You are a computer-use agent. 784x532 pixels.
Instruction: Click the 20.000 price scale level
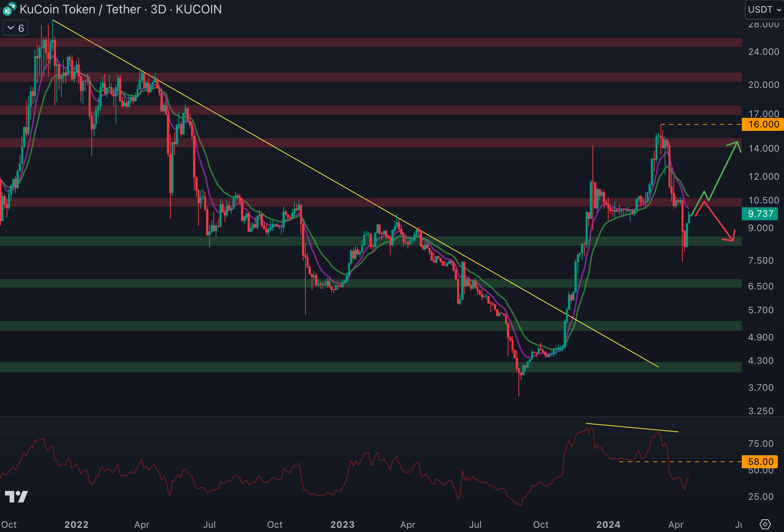[x=763, y=85]
